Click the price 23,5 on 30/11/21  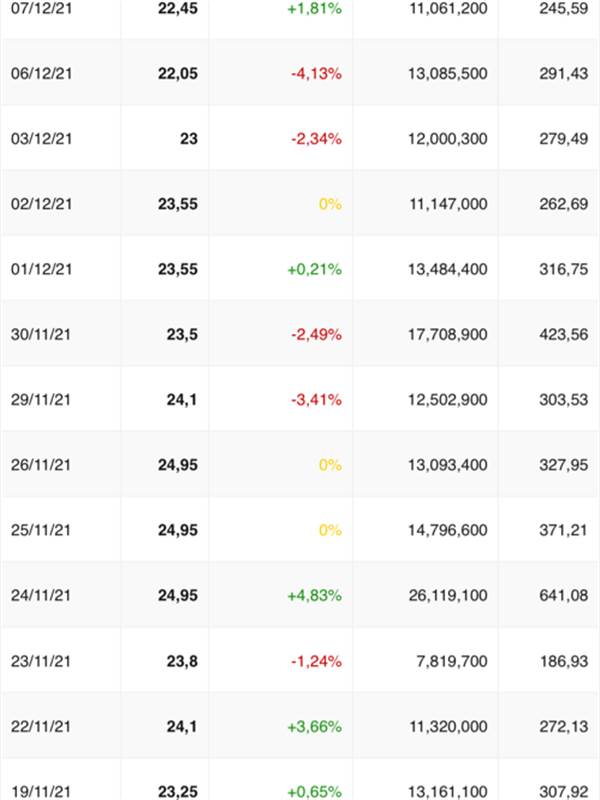pos(182,334)
